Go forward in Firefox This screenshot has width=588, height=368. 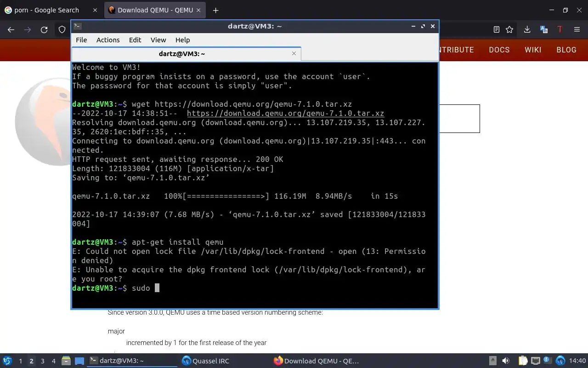[x=28, y=29]
